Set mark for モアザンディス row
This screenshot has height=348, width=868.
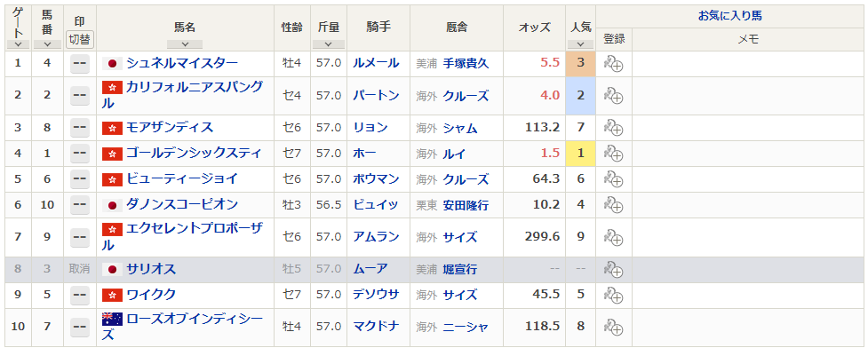(80, 128)
